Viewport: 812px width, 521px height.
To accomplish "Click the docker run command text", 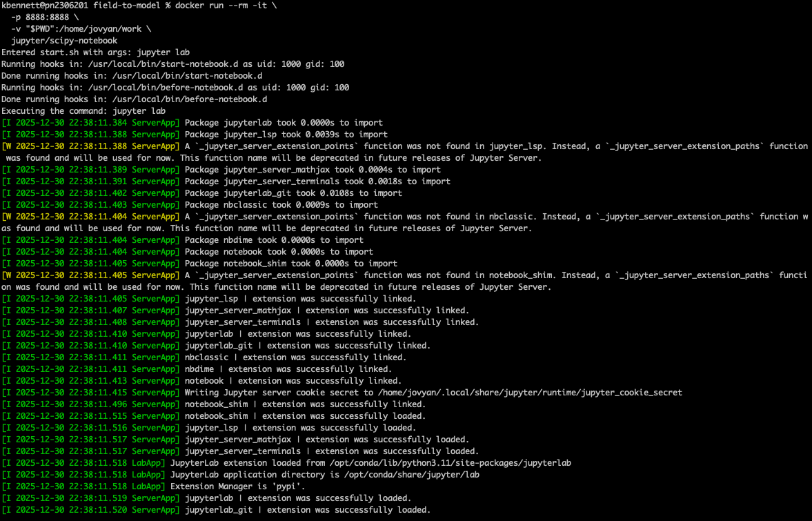I will 199,6.
